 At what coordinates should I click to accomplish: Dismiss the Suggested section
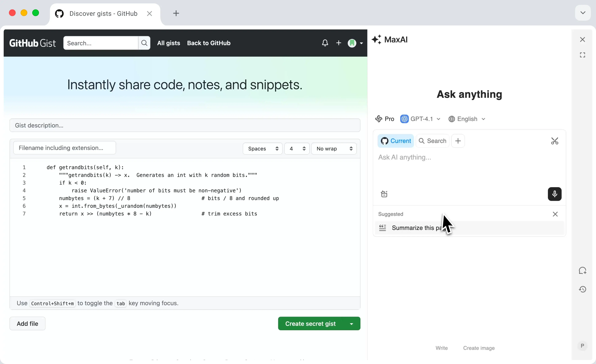click(x=555, y=214)
